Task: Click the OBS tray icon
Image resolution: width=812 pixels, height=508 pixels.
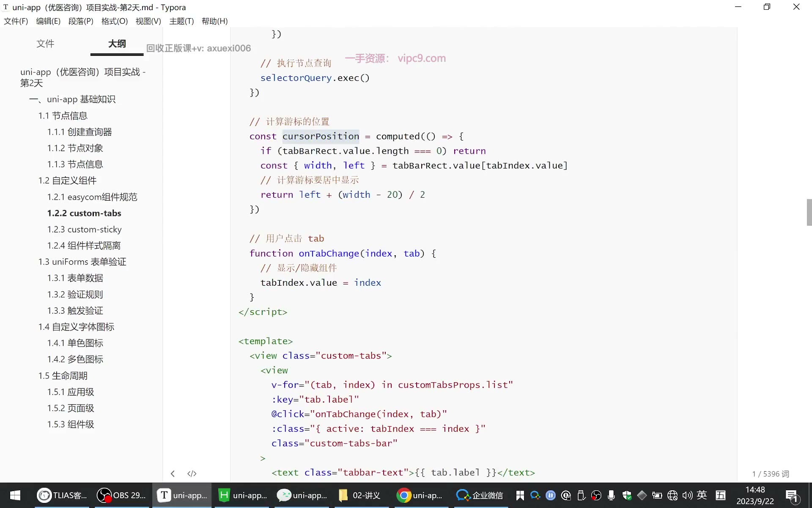Action: (x=596, y=495)
